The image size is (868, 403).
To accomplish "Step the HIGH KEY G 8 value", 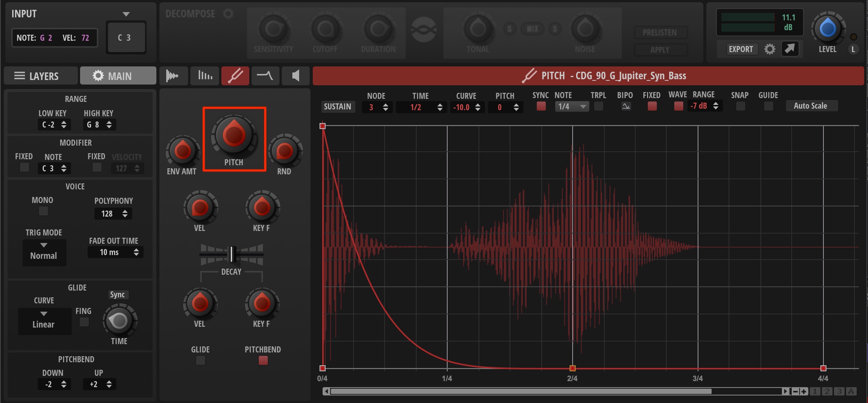I will pyautogui.click(x=109, y=125).
